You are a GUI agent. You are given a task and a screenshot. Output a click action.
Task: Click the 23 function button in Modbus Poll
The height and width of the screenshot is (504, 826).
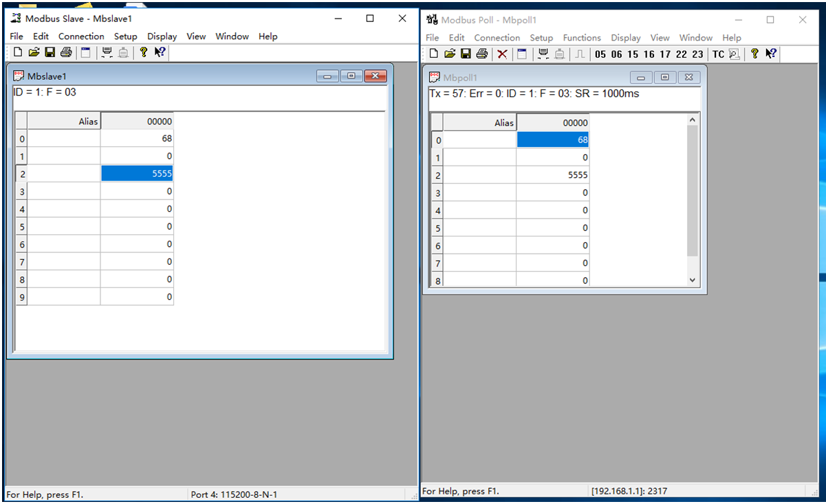(697, 54)
